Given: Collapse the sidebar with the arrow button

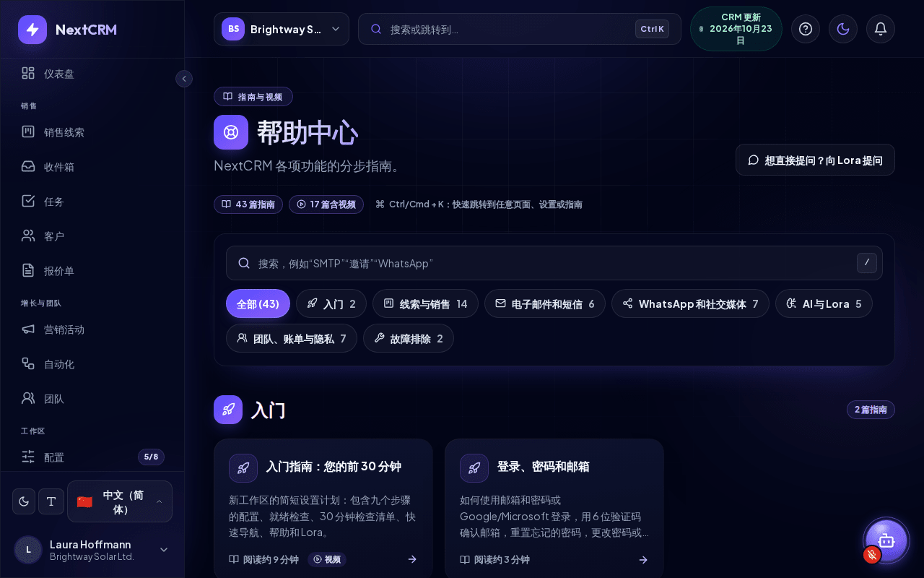Looking at the screenshot, I should pyautogui.click(x=184, y=79).
